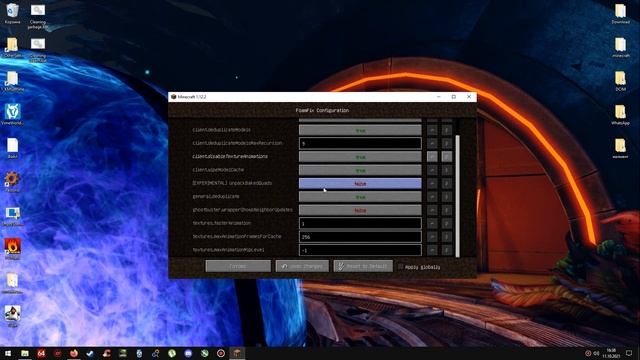The image size is (640, 360).
Task: Reset unpackBakedQuads row to default
Action: point(447,183)
